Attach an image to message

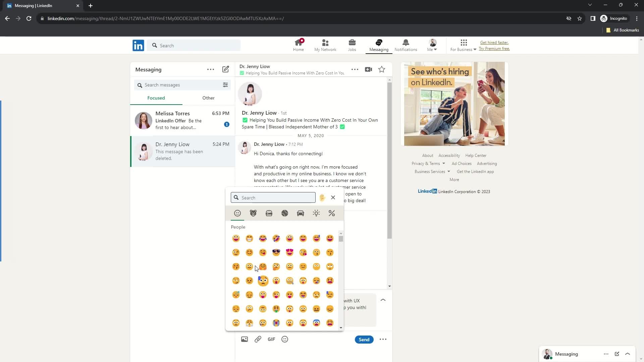point(245,339)
